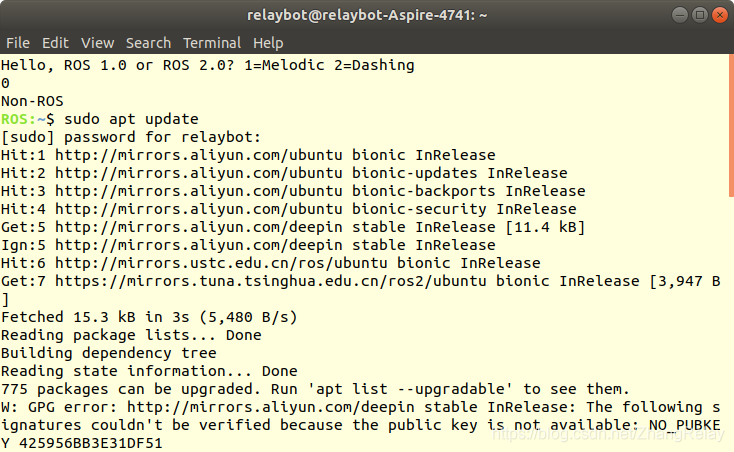Click 'Reading state information... Done' line
The width and height of the screenshot is (734, 452).
click(149, 371)
